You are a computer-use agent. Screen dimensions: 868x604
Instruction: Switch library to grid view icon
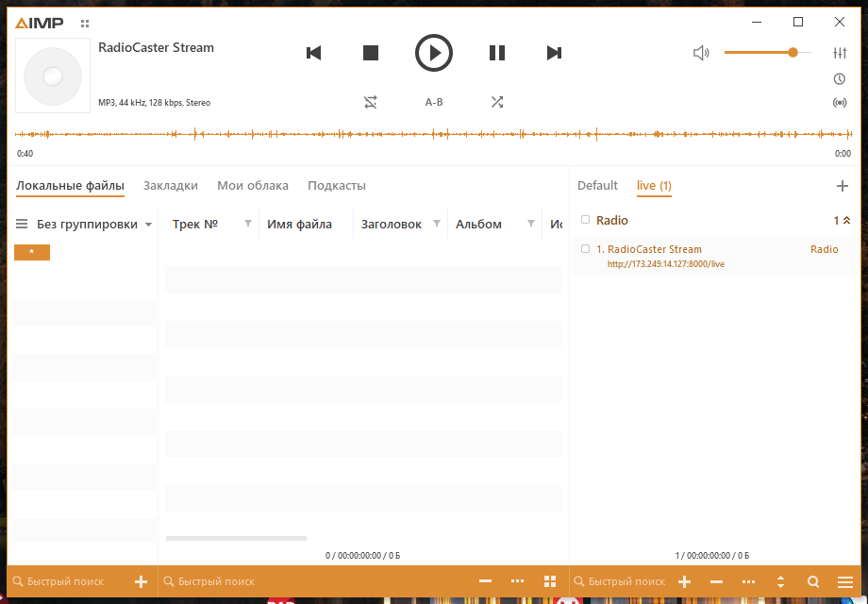pos(550,581)
